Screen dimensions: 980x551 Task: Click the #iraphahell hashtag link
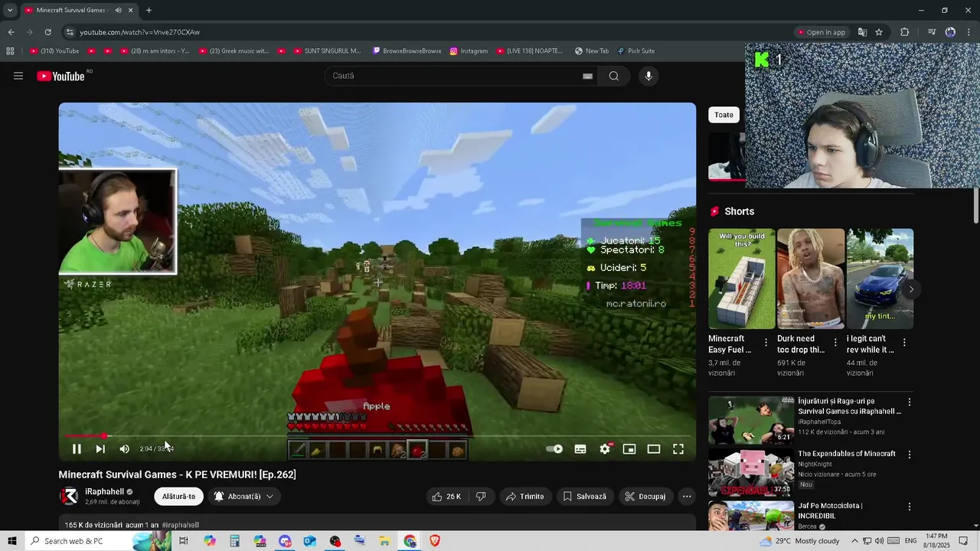coord(180,525)
